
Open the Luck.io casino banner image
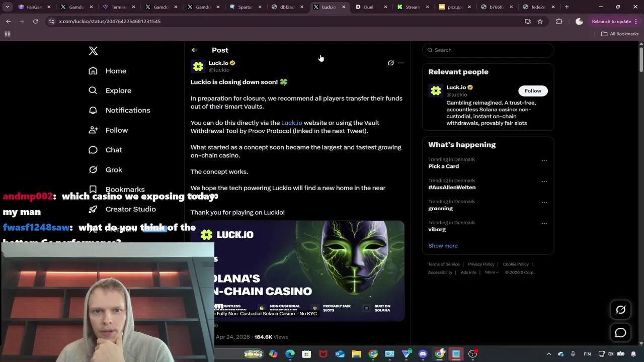pos(297,271)
